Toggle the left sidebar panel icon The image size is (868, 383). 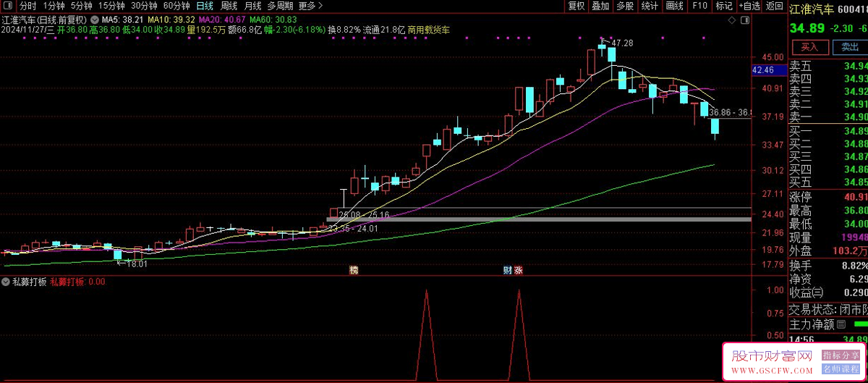point(7,6)
